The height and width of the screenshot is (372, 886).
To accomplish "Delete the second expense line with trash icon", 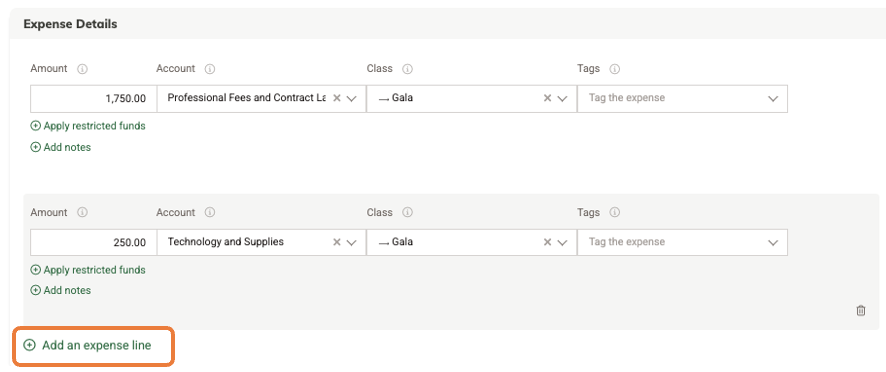I will pyautogui.click(x=861, y=310).
